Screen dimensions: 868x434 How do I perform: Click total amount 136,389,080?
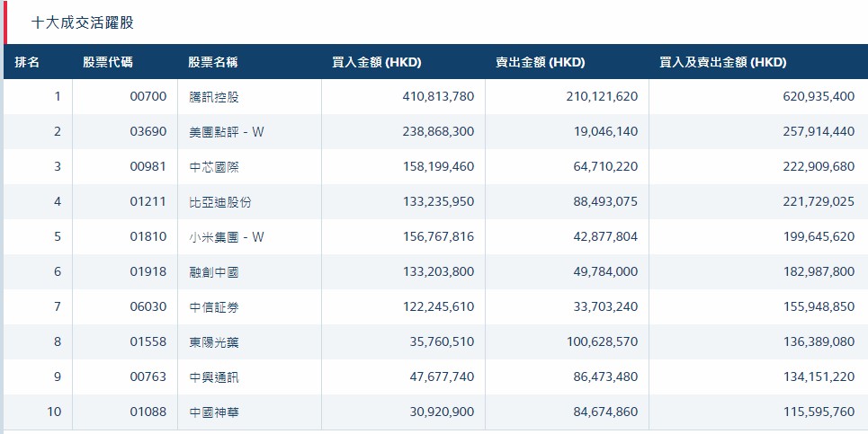point(819,342)
